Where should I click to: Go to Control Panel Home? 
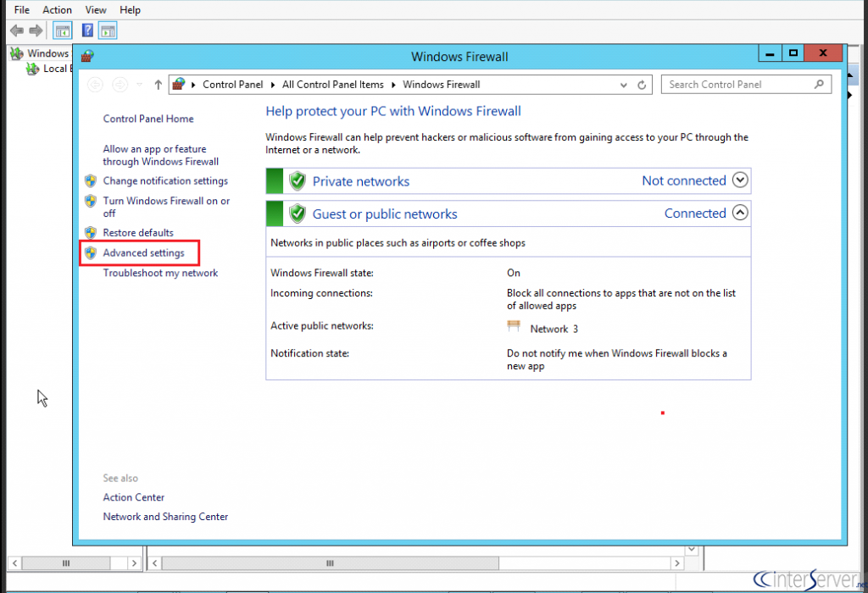tap(148, 119)
